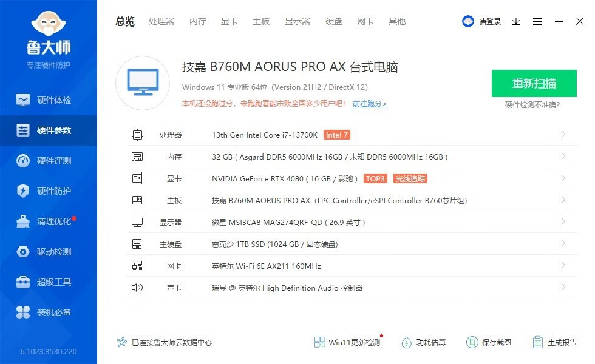The image size is (595, 364).
Task: Follow the 前往跑分> link
Action: pos(370,104)
